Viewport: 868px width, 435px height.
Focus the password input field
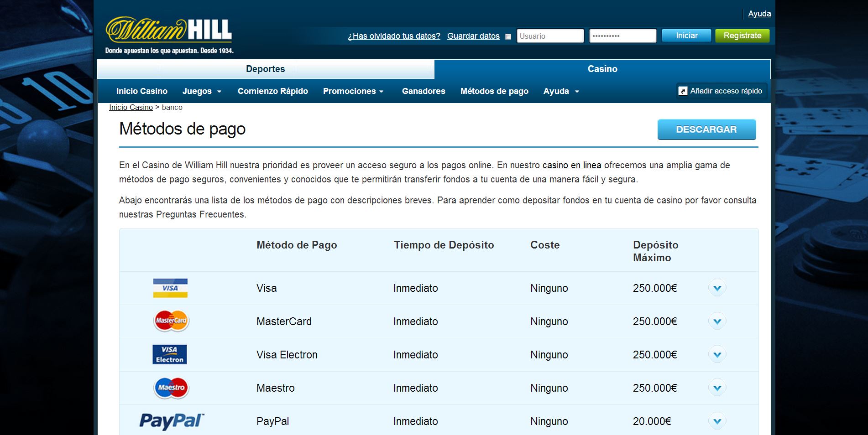[622, 36]
